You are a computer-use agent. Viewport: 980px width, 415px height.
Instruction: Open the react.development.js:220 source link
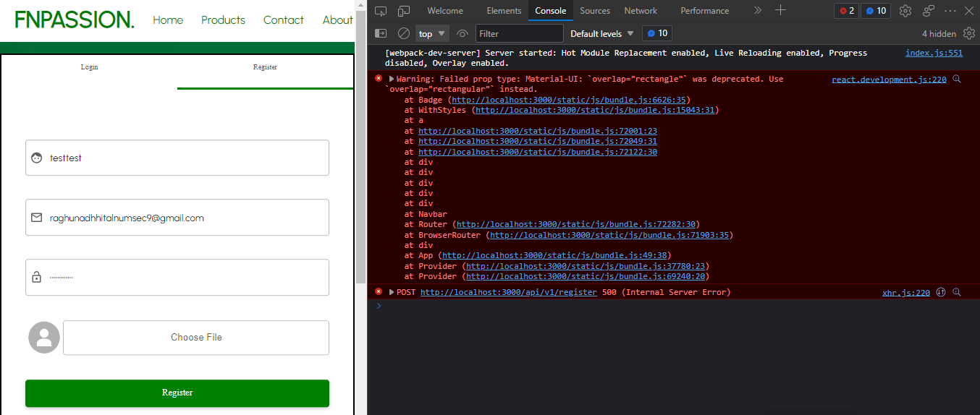(889, 79)
